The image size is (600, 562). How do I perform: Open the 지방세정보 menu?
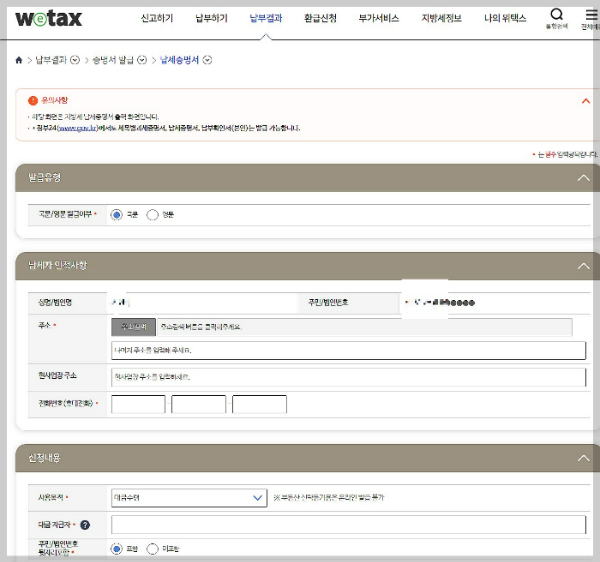(442, 18)
